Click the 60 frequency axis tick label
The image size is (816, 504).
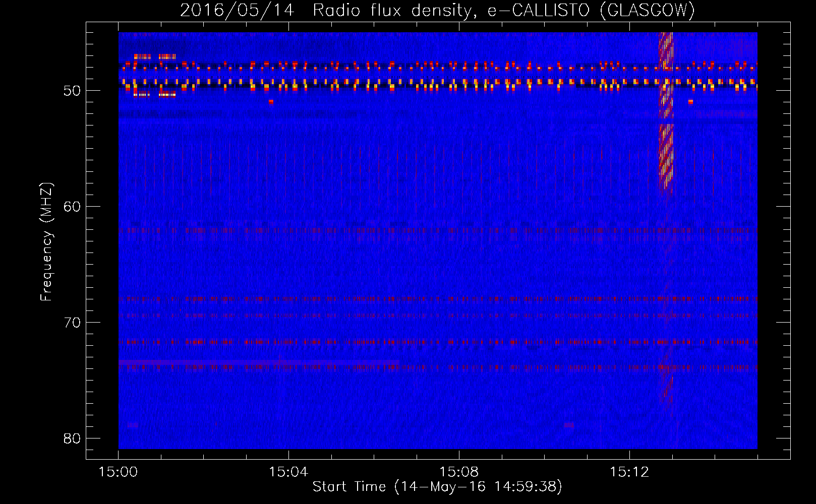pyautogui.click(x=72, y=207)
